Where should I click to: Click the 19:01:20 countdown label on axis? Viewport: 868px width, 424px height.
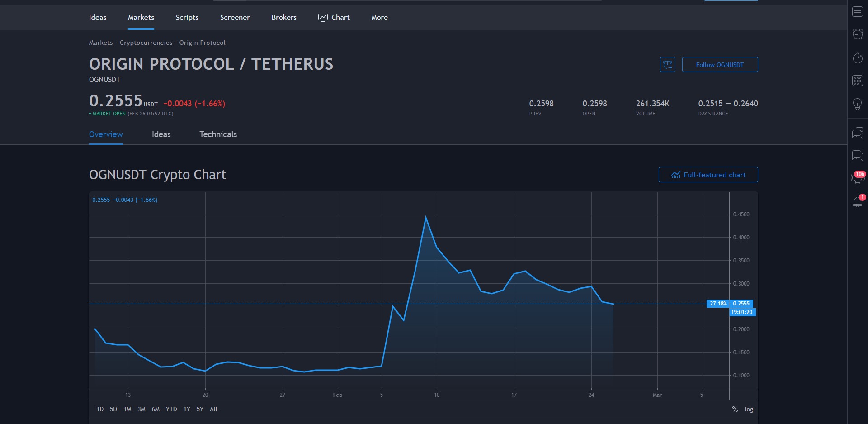pos(742,312)
